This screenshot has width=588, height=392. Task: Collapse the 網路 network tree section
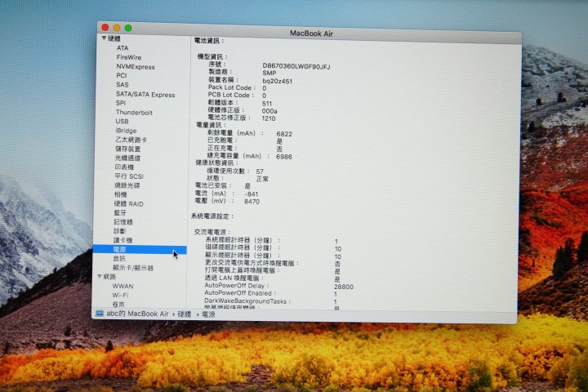(x=100, y=277)
